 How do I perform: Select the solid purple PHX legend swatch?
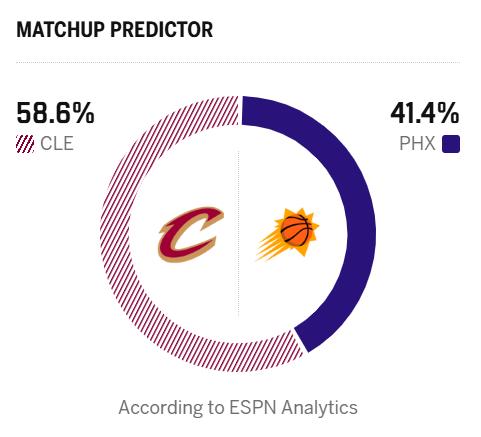451,144
